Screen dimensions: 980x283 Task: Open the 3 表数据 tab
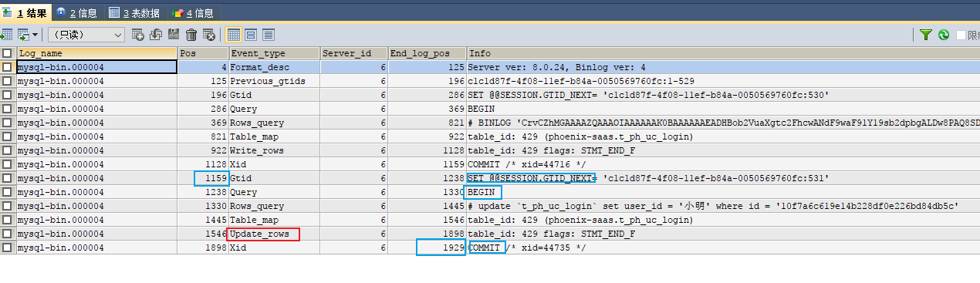(134, 13)
